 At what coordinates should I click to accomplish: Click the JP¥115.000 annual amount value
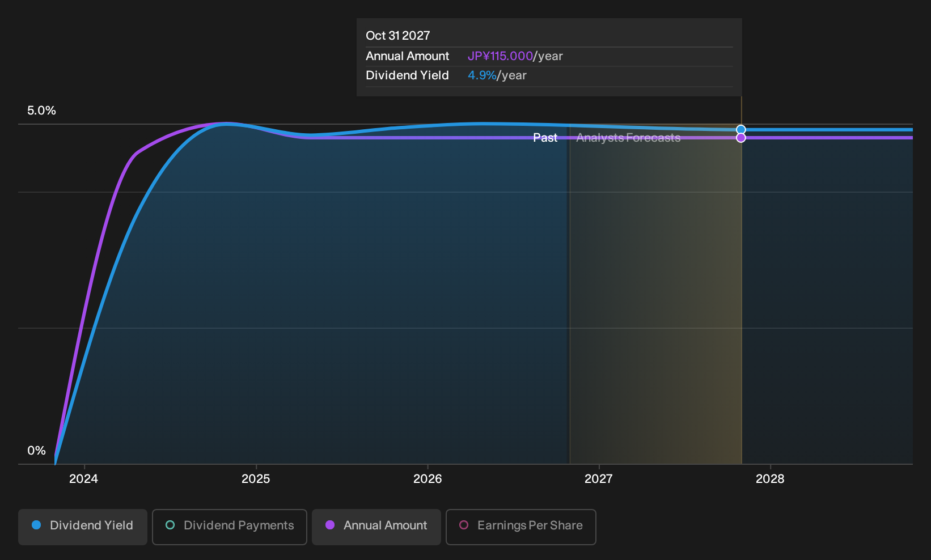coord(500,56)
